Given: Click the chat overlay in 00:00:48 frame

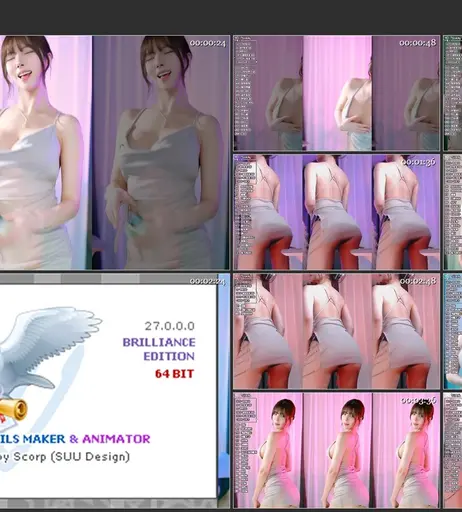Looking at the screenshot, I should (x=246, y=87).
